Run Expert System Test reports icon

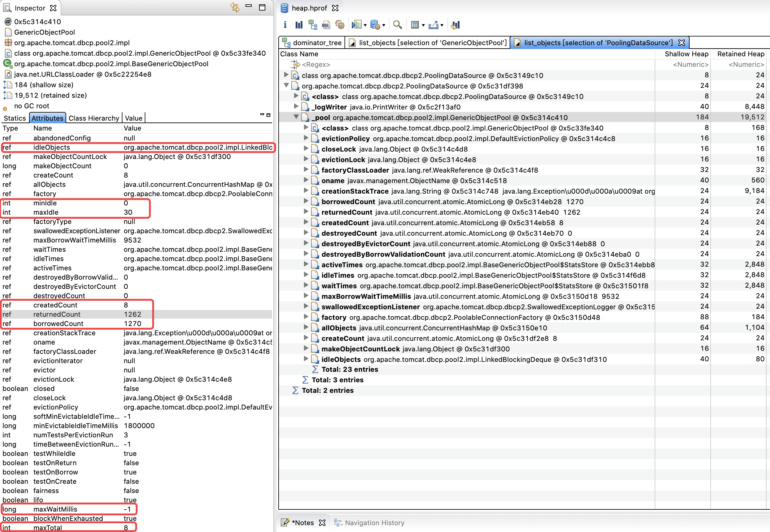pyautogui.click(x=357, y=25)
